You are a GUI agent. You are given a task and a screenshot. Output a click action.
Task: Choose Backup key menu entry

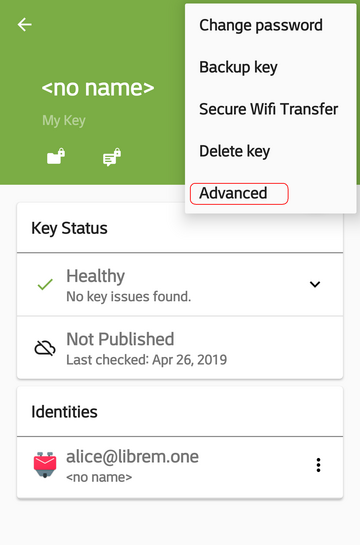[x=238, y=67]
